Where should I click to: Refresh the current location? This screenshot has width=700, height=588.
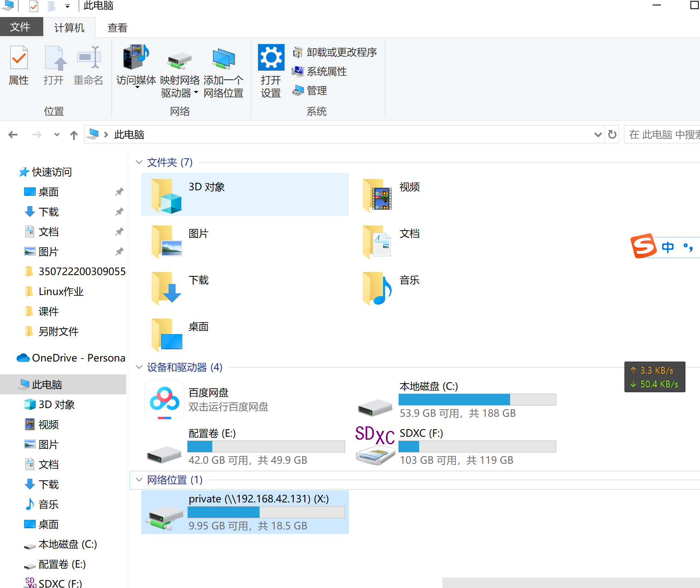pyautogui.click(x=612, y=135)
